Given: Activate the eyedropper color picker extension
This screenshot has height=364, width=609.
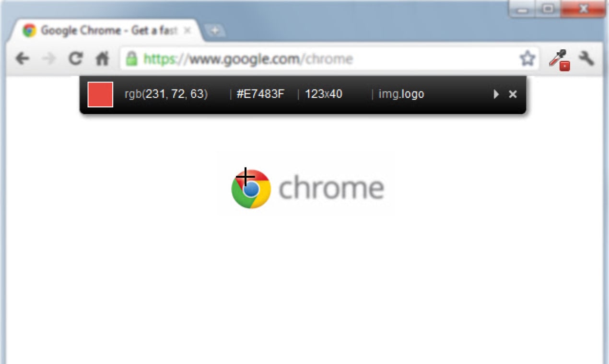Looking at the screenshot, I should (x=559, y=60).
